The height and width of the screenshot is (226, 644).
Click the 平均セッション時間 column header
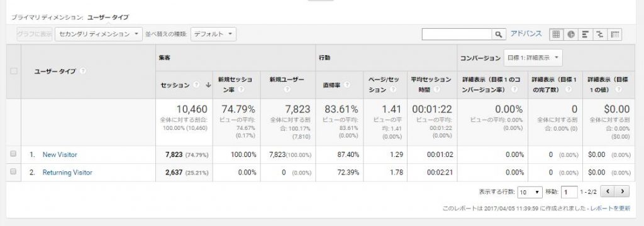tap(431, 85)
